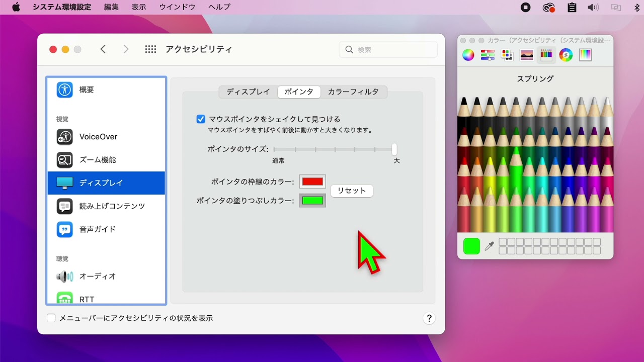Open the ヘルプ menu
Viewport: 644px width, 362px height.
point(219,7)
